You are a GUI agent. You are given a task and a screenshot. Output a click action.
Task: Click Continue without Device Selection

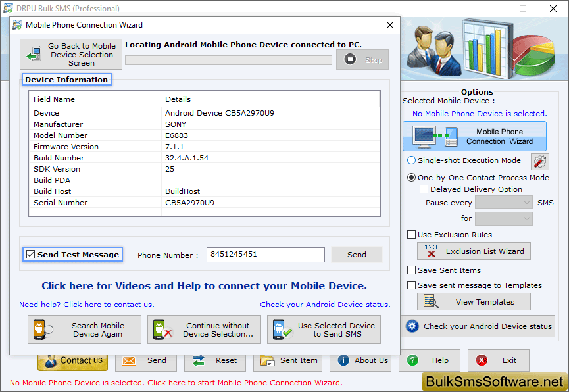point(205,330)
